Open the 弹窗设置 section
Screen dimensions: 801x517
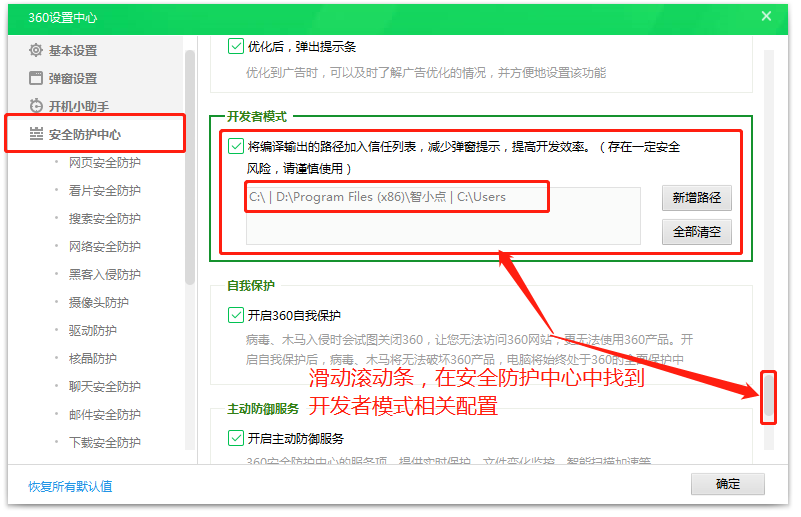click(73, 79)
